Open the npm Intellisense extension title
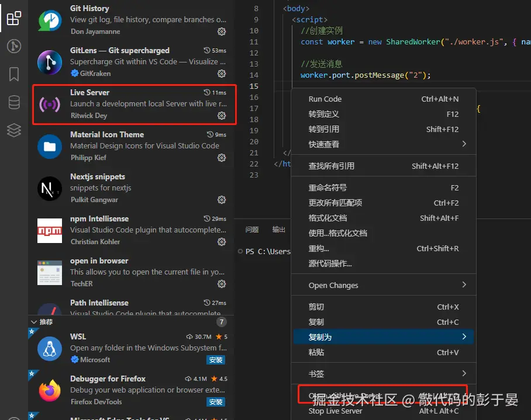Viewport: 531px width, 420px height. (99, 219)
